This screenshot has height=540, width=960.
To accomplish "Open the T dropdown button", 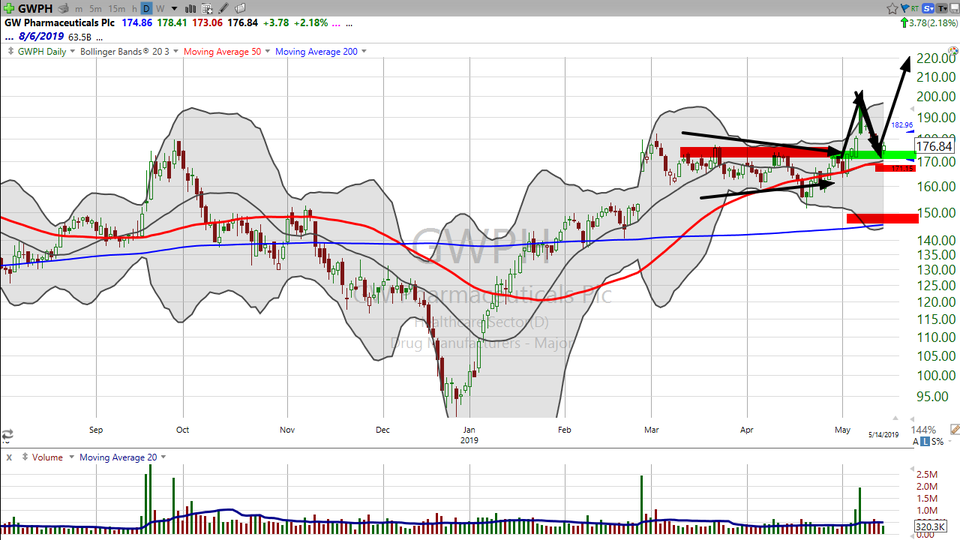I will pyautogui.click(x=942, y=9).
